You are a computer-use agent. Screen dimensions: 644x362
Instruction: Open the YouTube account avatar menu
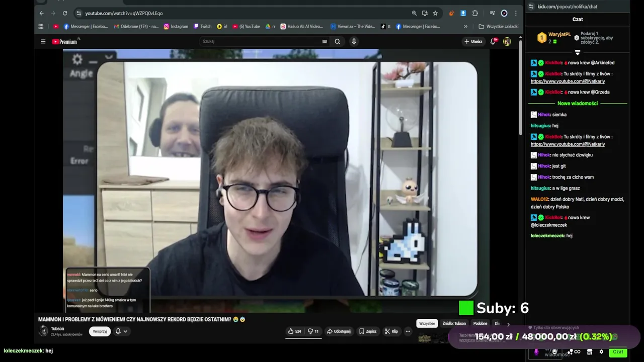507,42
